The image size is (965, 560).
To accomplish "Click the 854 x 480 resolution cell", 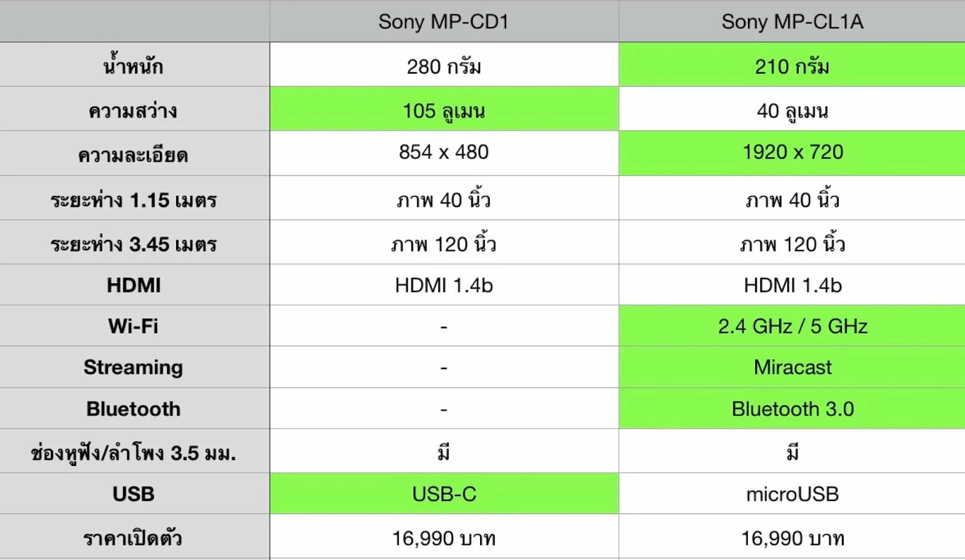I will click(444, 153).
